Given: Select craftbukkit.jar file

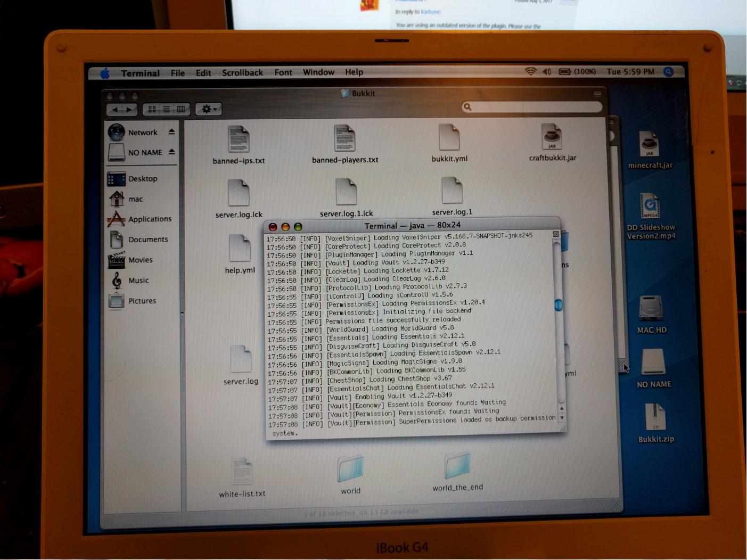Looking at the screenshot, I should (x=552, y=142).
